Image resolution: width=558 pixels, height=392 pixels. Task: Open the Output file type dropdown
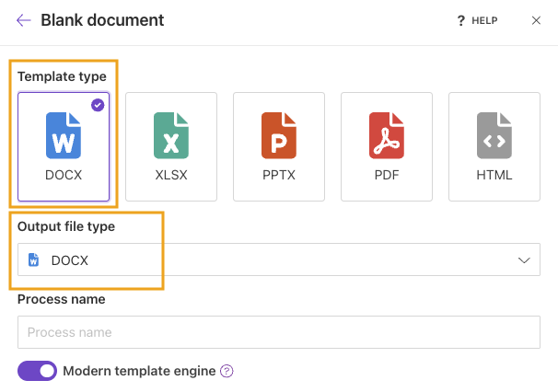coord(278,260)
